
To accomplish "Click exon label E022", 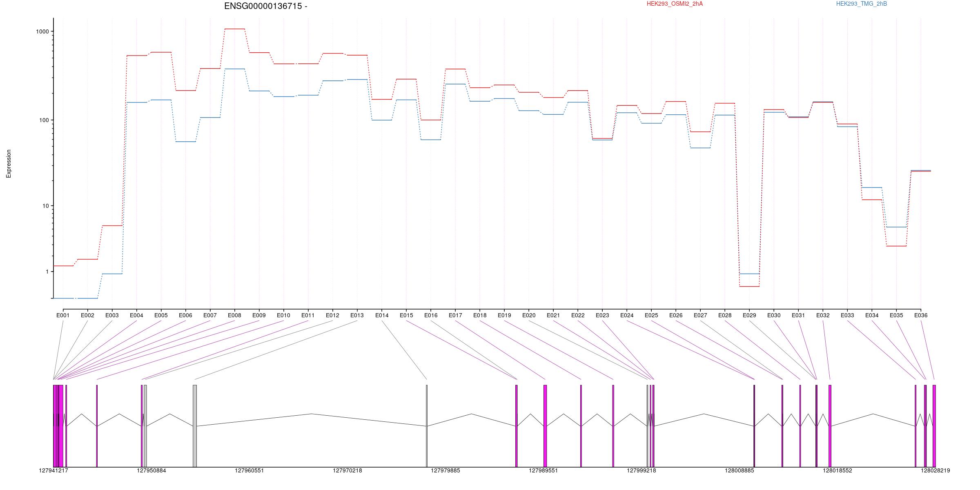I will pos(578,315).
